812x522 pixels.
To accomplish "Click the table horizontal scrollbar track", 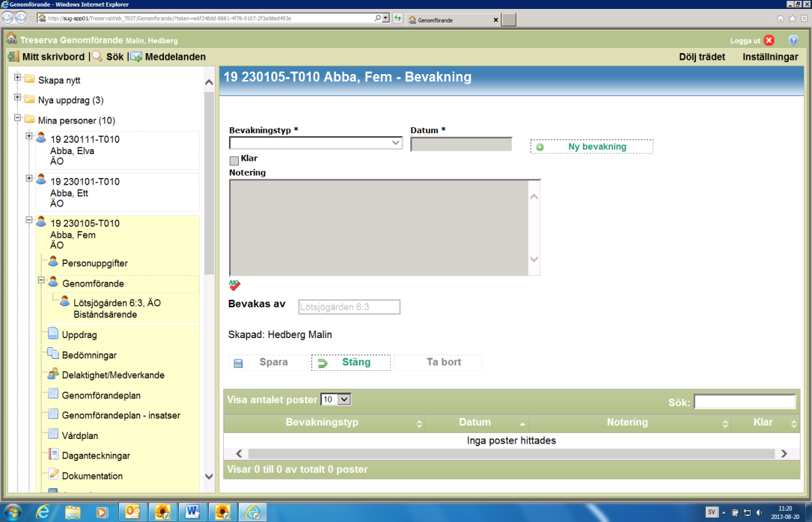I will (x=510, y=454).
